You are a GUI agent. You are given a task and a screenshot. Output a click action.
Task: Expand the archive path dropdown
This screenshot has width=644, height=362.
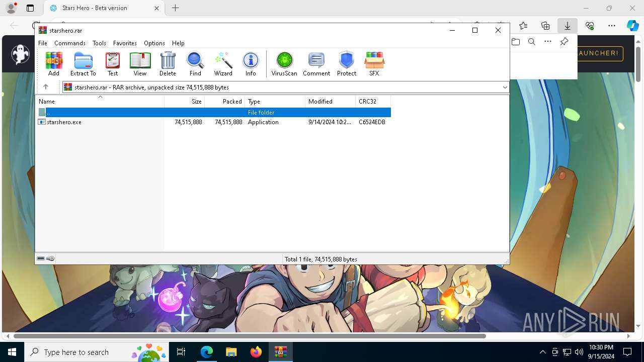(x=505, y=87)
